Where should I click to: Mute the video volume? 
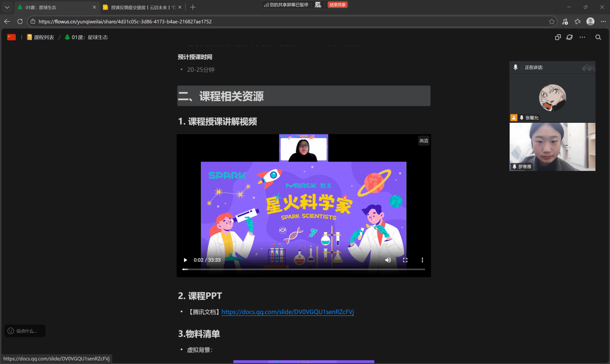point(388,260)
